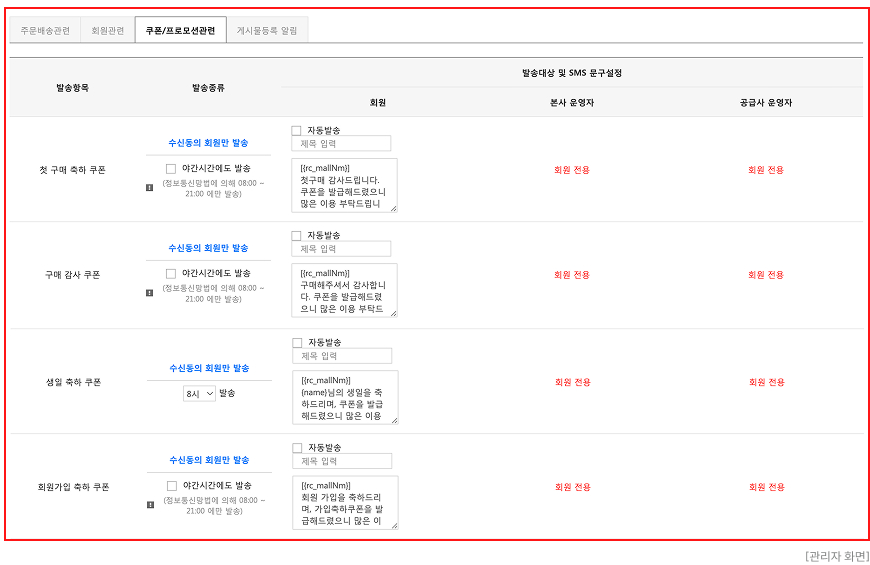The width and height of the screenshot is (870, 565).
Task: Switch to 주문배송관련 tab
Action: pos(45,31)
